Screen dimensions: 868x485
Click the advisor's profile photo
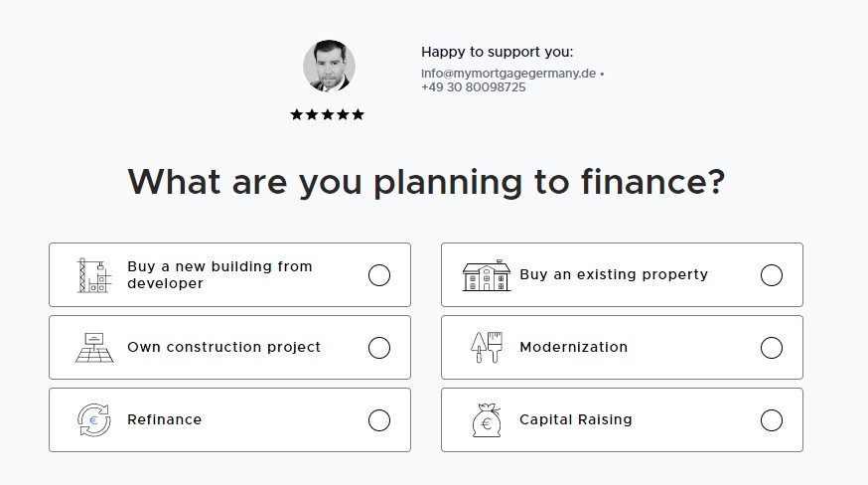pyautogui.click(x=329, y=66)
